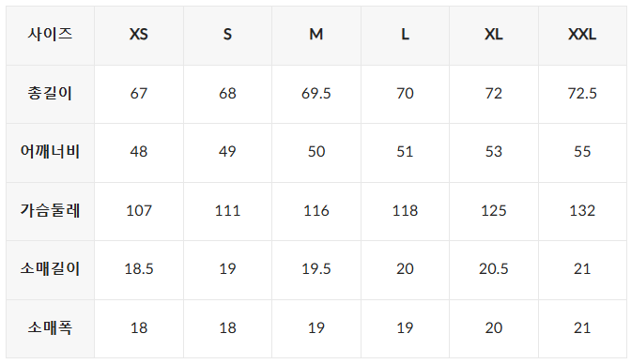The width and height of the screenshot is (631, 364).
Task: Click the 53 shoulder width cell
Action: coord(494,153)
